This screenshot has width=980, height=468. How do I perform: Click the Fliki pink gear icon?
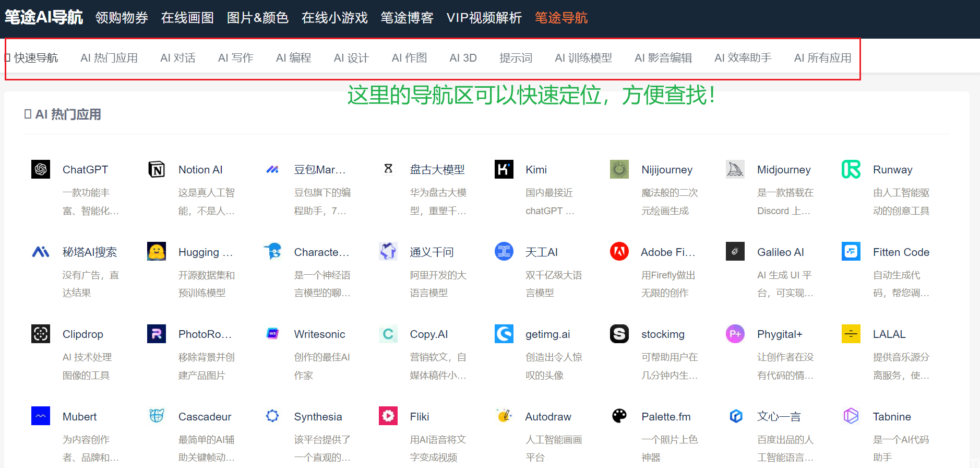(388, 416)
